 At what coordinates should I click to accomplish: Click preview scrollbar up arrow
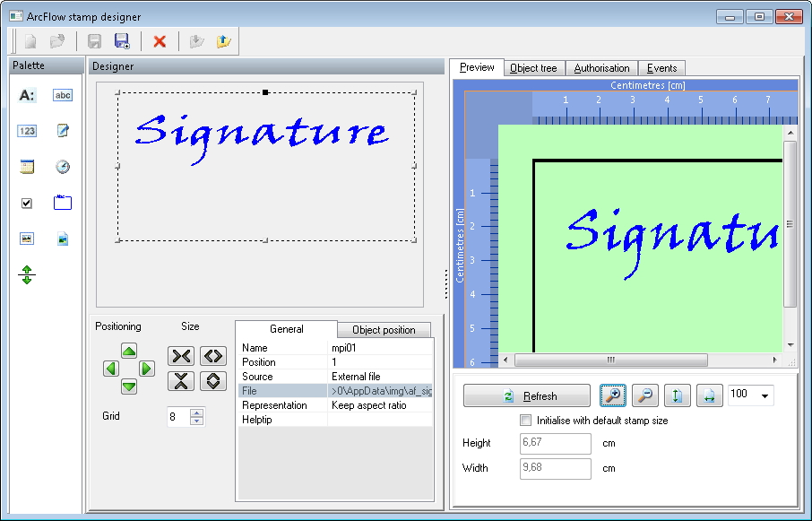(790, 133)
